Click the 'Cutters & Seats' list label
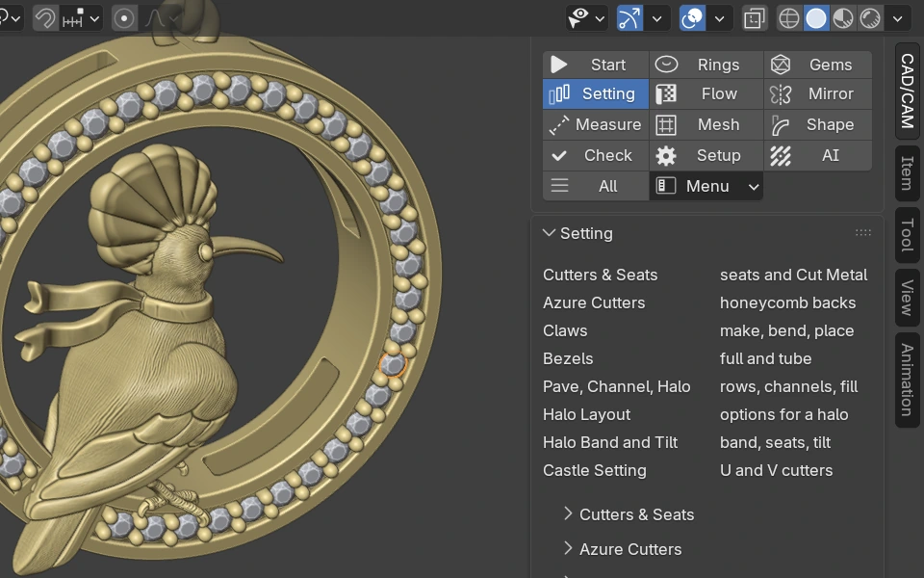Image resolution: width=924 pixels, height=578 pixels. tap(600, 275)
